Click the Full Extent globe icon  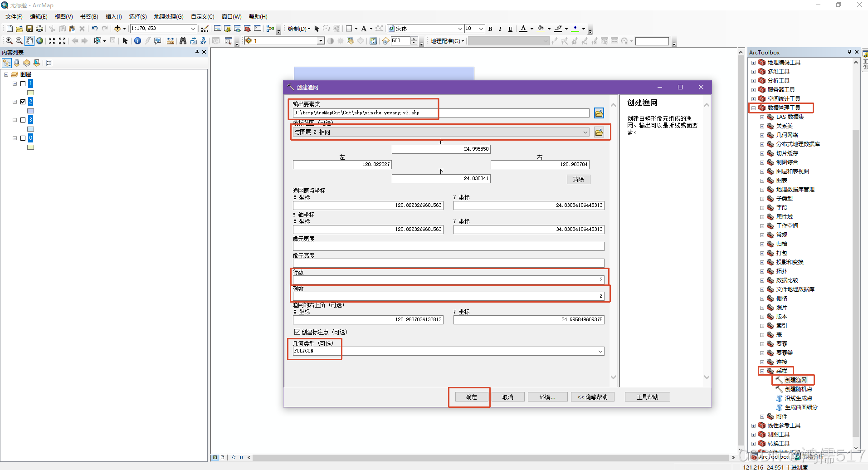[40, 41]
